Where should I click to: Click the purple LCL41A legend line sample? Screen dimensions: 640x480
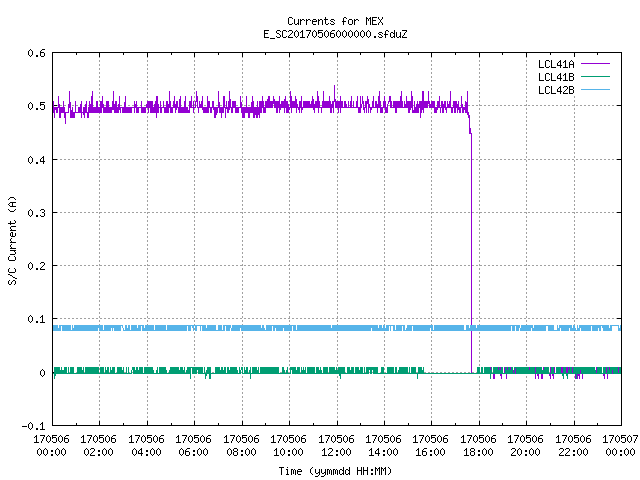pos(595,64)
